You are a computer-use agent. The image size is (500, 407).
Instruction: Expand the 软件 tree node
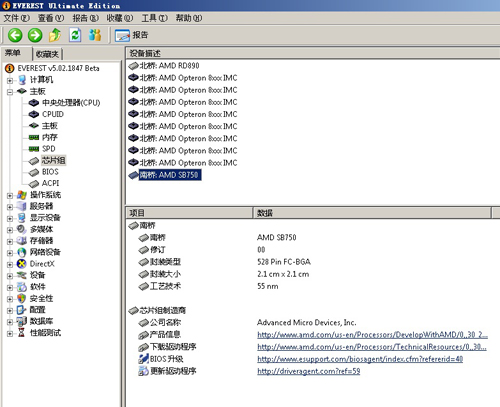[10, 287]
